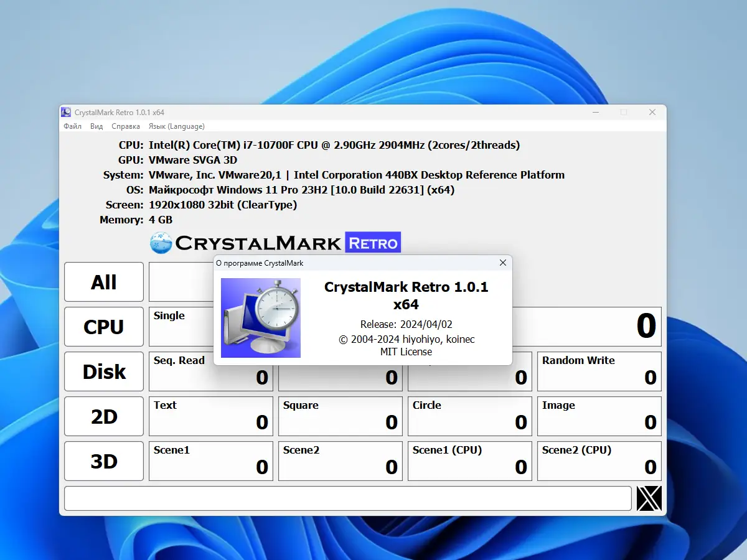Start the 2D benchmark
747x560 pixels.
pos(104,416)
